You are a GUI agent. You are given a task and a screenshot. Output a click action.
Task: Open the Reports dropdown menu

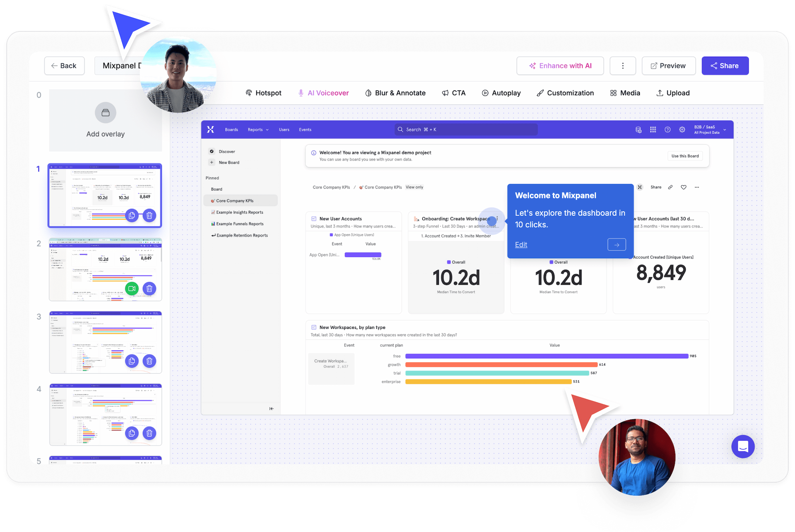coord(256,129)
